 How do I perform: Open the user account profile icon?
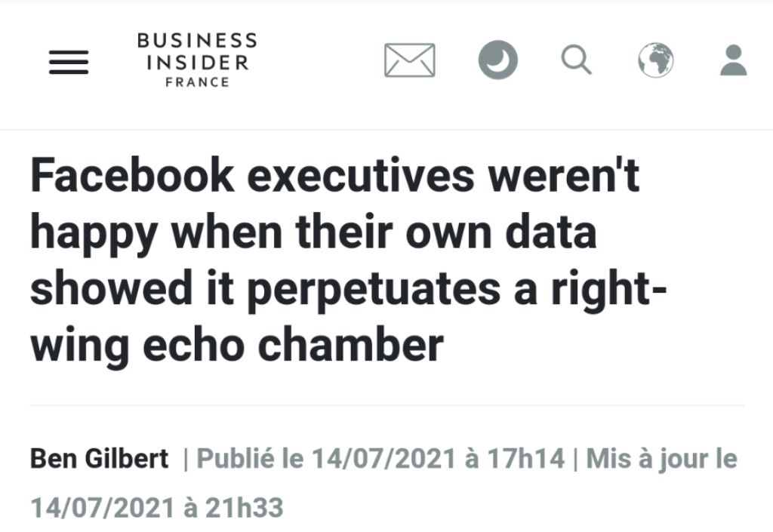click(733, 60)
